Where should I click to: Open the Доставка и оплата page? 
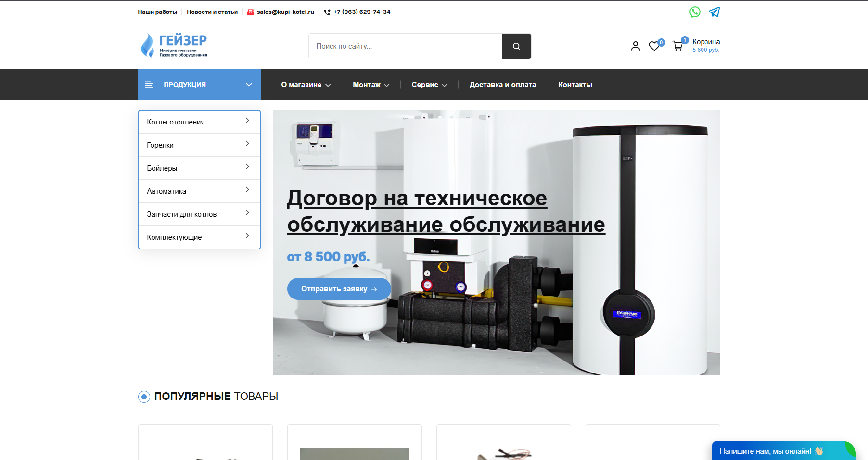tap(502, 84)
